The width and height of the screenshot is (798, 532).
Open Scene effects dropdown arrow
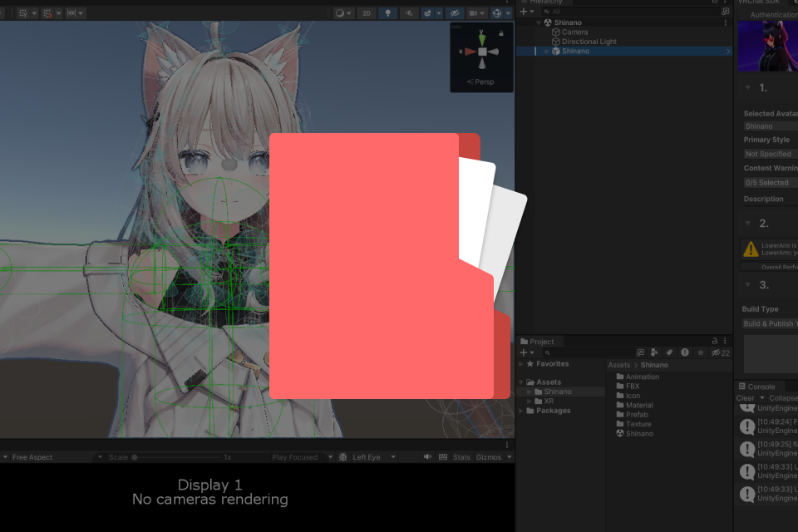pos(439,13)
